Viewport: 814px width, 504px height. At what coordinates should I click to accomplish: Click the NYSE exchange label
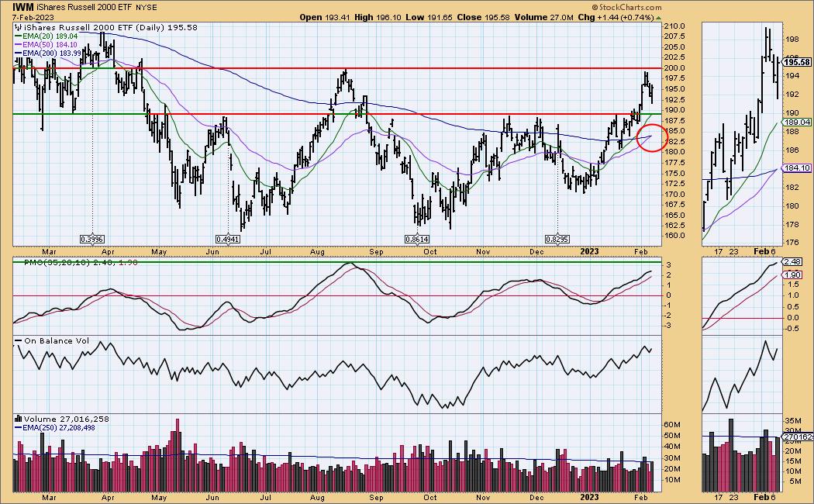coord(147,8)
